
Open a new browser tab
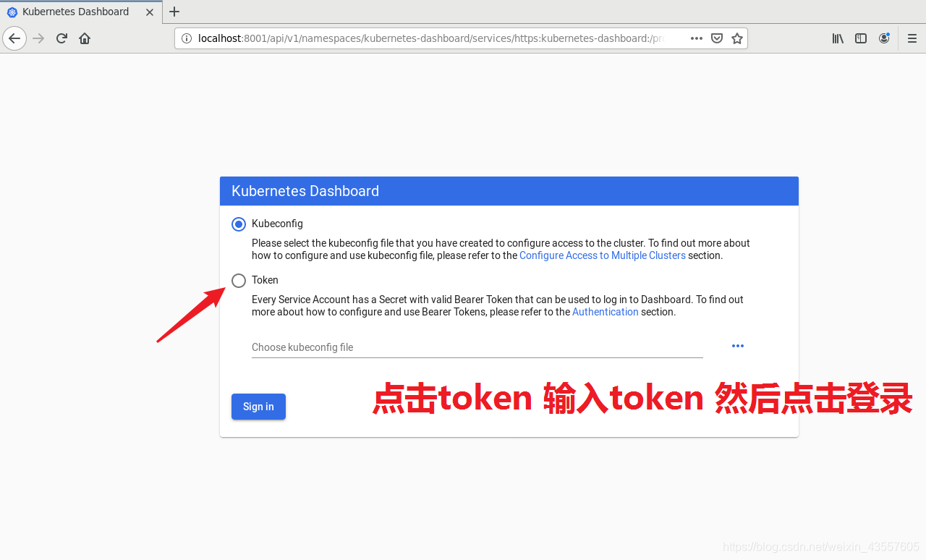point(174,12)
